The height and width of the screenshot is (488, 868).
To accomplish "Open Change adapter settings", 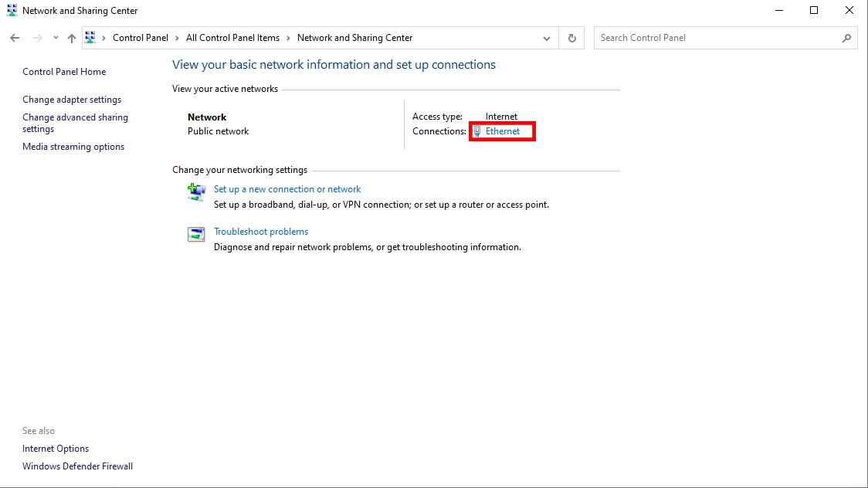I will tap(72, 100).
